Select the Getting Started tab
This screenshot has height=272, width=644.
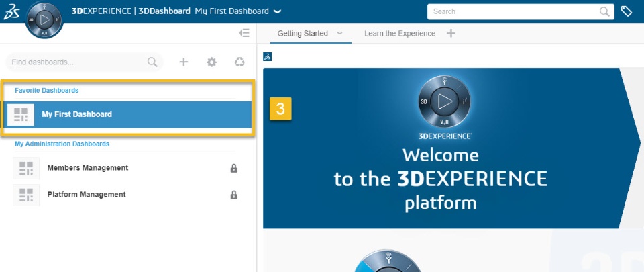click(x=303, y=34)
